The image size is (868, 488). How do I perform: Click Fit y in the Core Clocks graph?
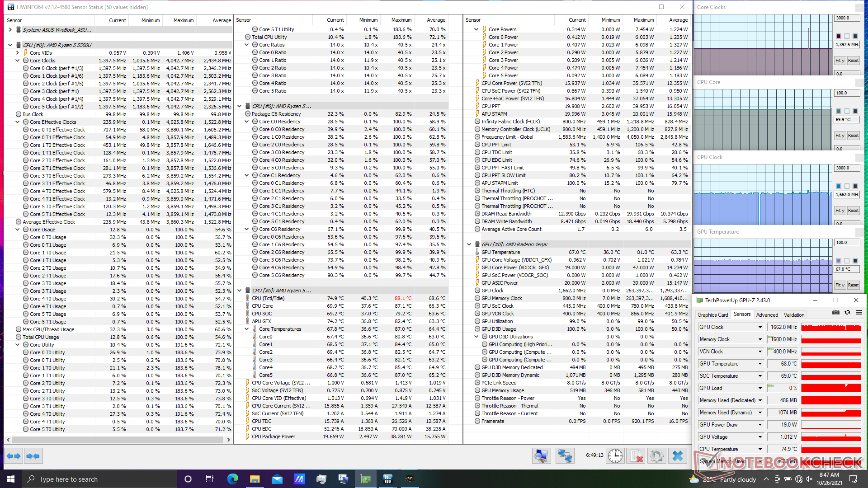click(x=840, y=61)
